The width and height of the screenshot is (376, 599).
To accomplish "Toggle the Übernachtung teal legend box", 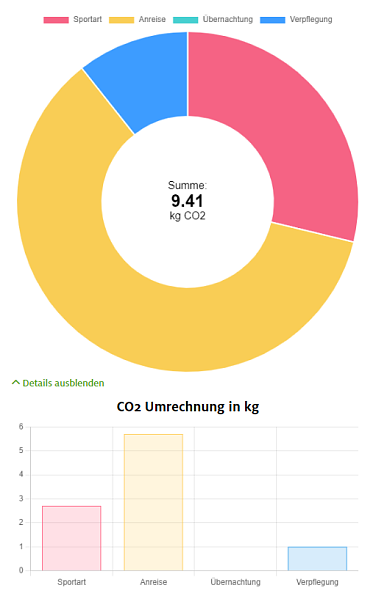I will click(x=185, y=20).
